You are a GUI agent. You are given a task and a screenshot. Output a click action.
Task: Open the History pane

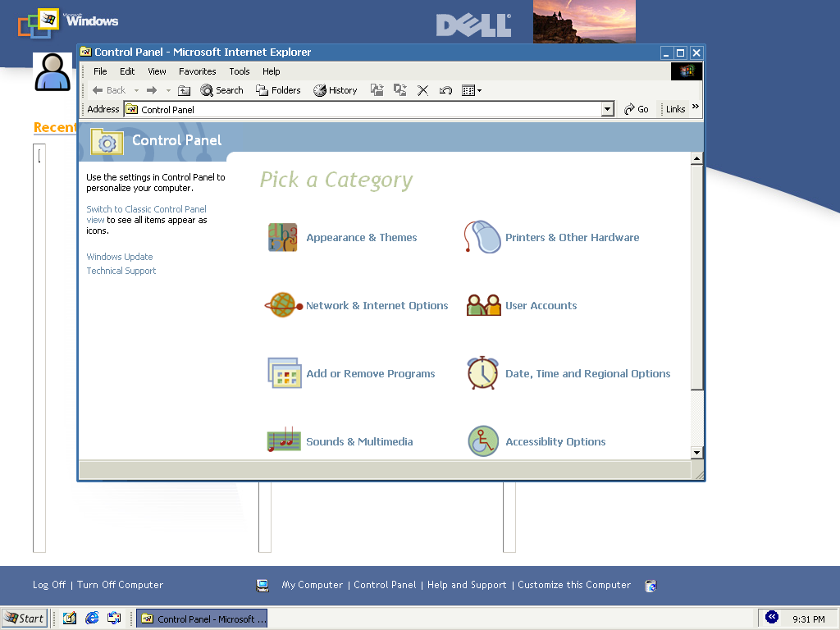(336, 90)
